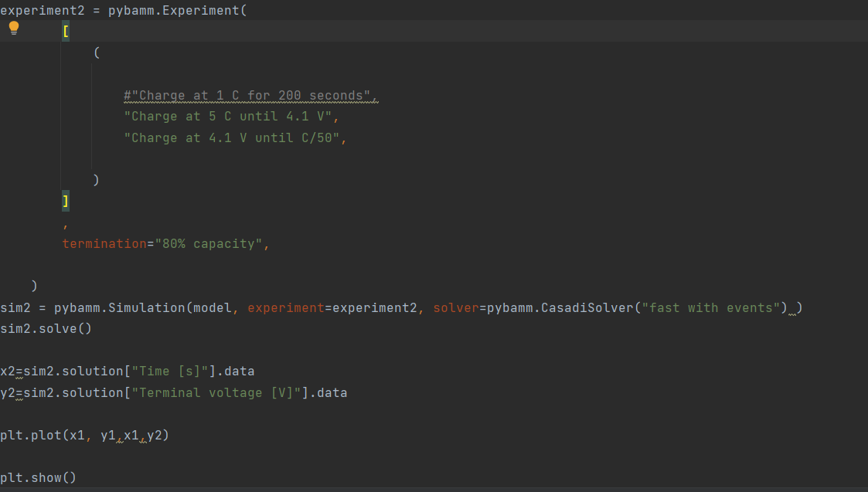Click the experiment2 variable at top line
The height and width of the screenshot is (492, 868).
pyautogui.click(x=42, y=11)
